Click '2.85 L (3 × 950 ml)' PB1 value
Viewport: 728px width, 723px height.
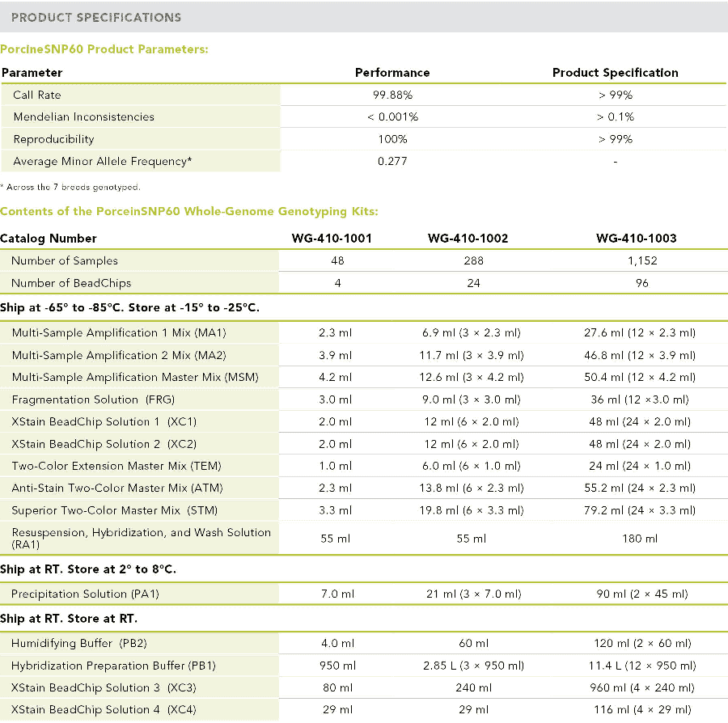[x=473, y=666]
